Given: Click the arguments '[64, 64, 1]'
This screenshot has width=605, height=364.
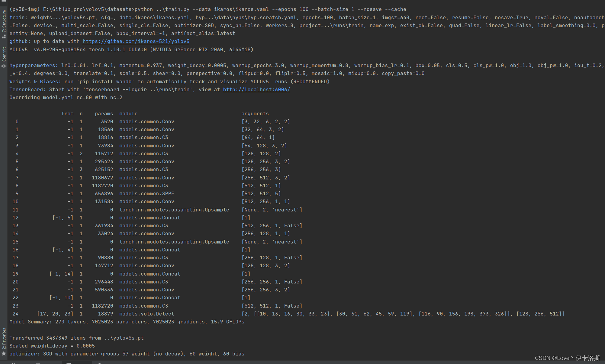Looking at the screenshot, I should click(x=258, y=138).
